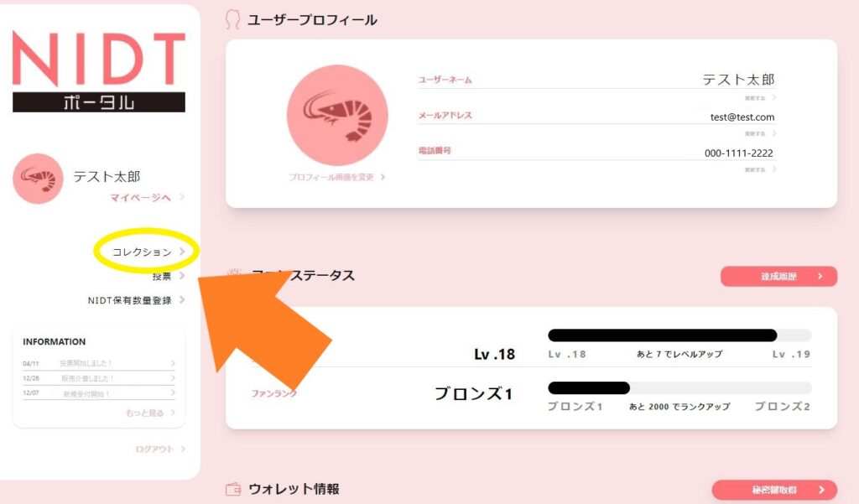The width and height of the screenshot is (859, 504).
Task: Open the 投票 menu item
Action: click(x=168, y=276)
